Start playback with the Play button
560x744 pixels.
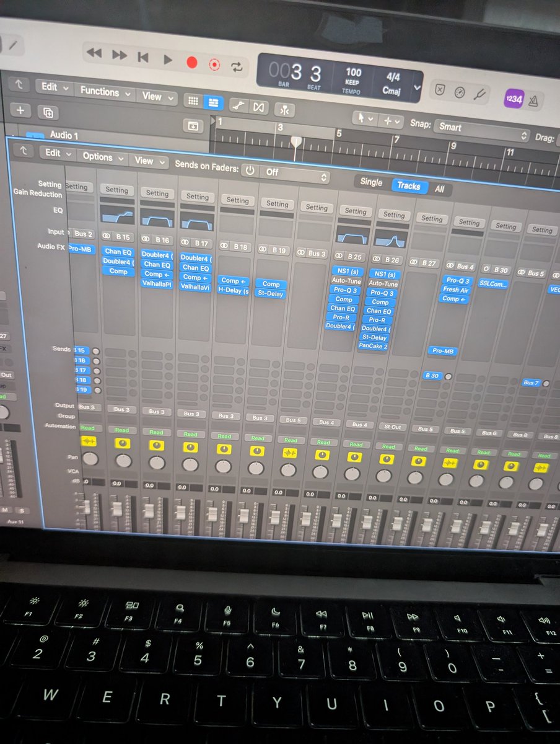(x=167, y=60)
